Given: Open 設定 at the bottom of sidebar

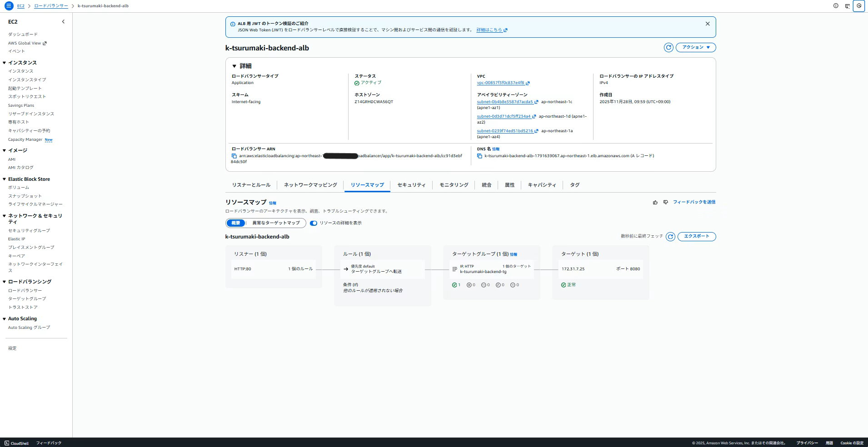Looking at the screenshot, I should click(12, 348).
